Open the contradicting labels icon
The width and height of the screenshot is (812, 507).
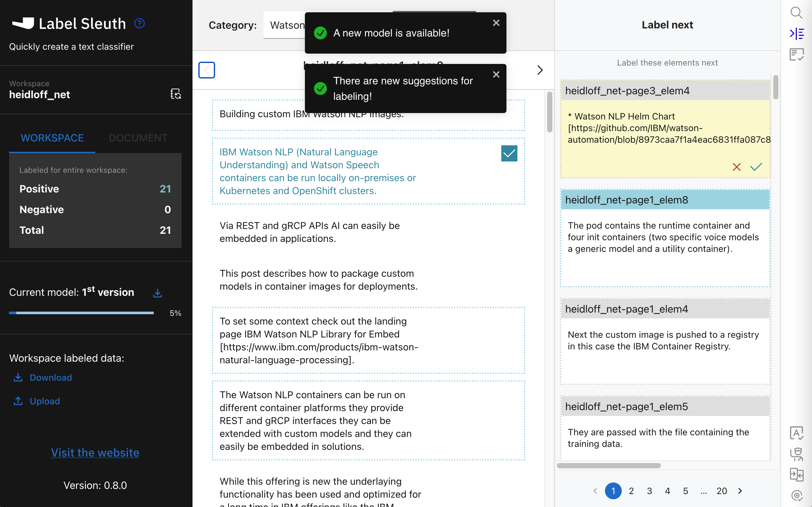click(796, 475)
